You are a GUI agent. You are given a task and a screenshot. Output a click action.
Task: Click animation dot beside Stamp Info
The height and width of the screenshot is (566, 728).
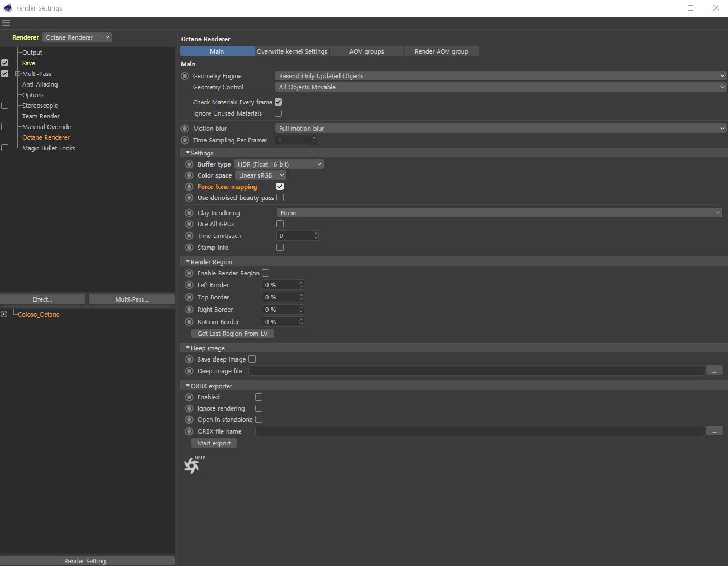click(189, 248)
